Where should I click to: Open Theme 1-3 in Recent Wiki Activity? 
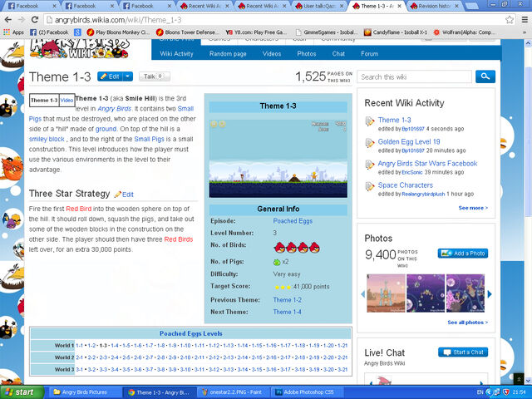tap(394, 120)
